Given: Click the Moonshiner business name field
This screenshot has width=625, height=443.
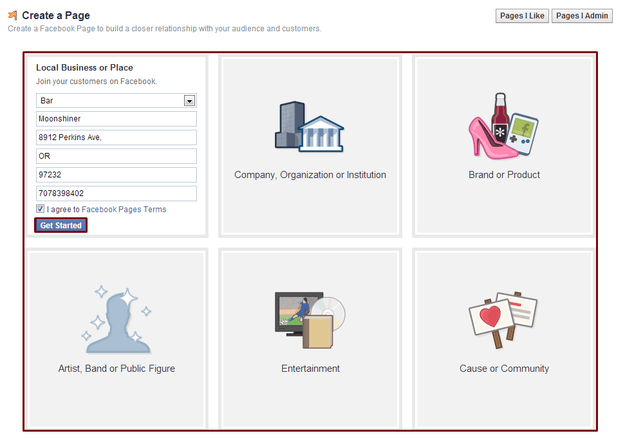Looking at the screenshot, I should [x=116, y=119].
